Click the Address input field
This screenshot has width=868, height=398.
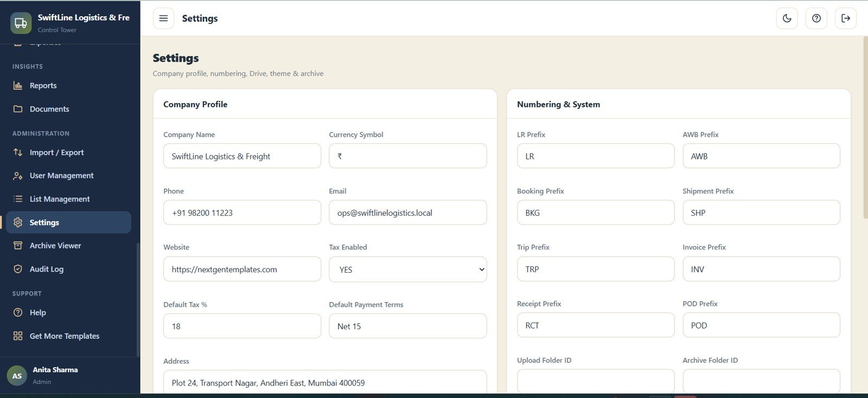point(325,382)
